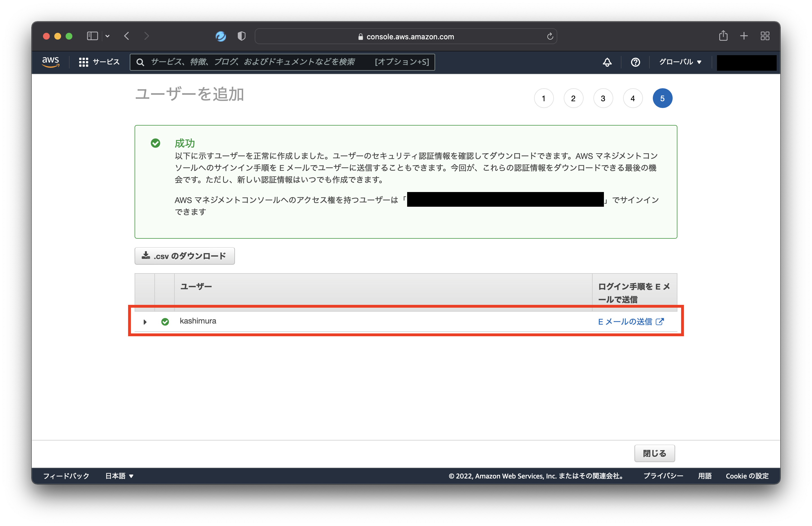Toggle the sidebar in Safari toolbar
The width and height of the screenshot is (812, 526).
92,36
